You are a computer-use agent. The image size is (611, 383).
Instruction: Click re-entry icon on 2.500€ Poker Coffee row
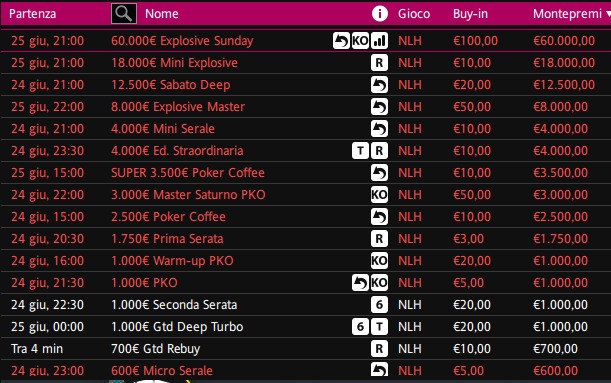[379, 217]
